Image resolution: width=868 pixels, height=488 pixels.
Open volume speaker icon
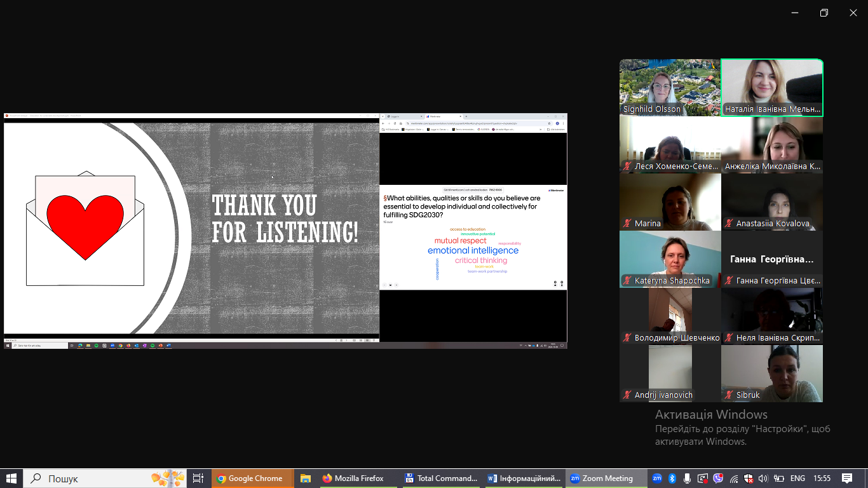point(763,478)
